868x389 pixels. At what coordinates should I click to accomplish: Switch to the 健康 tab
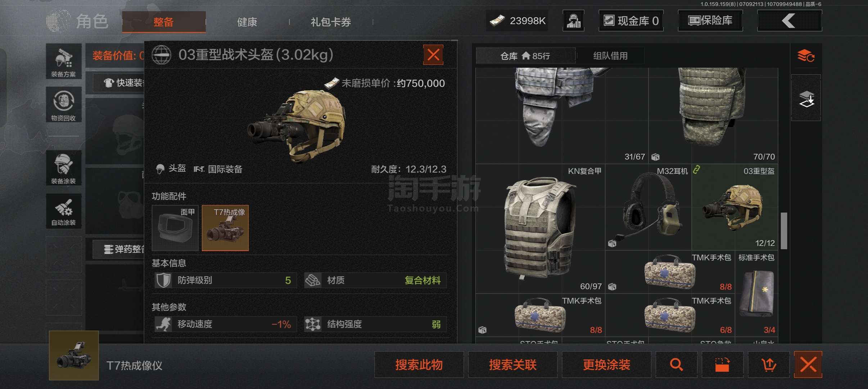click(x=247, y=22)
